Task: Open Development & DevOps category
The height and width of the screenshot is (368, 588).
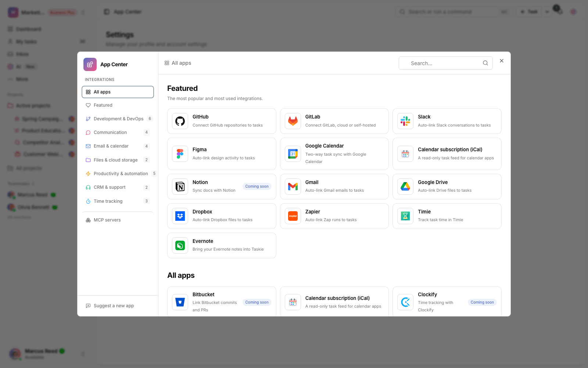Action: point(118,119)
